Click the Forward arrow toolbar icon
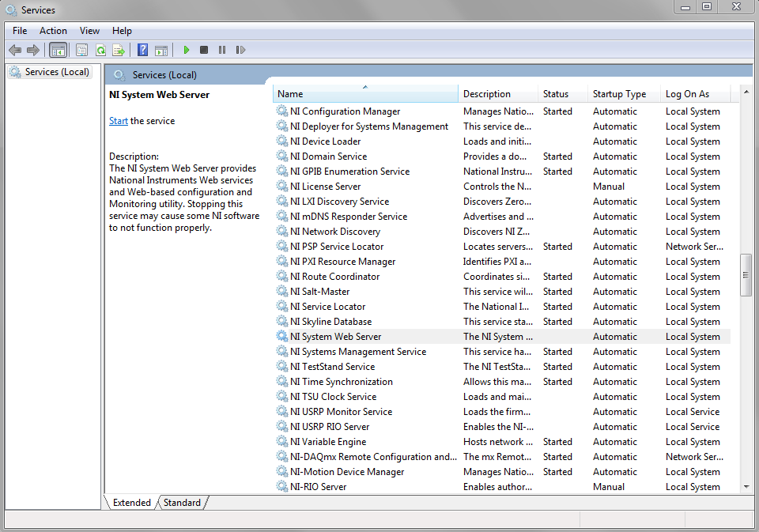This screenshot has width=759, height=532. (x=33, y=50)
